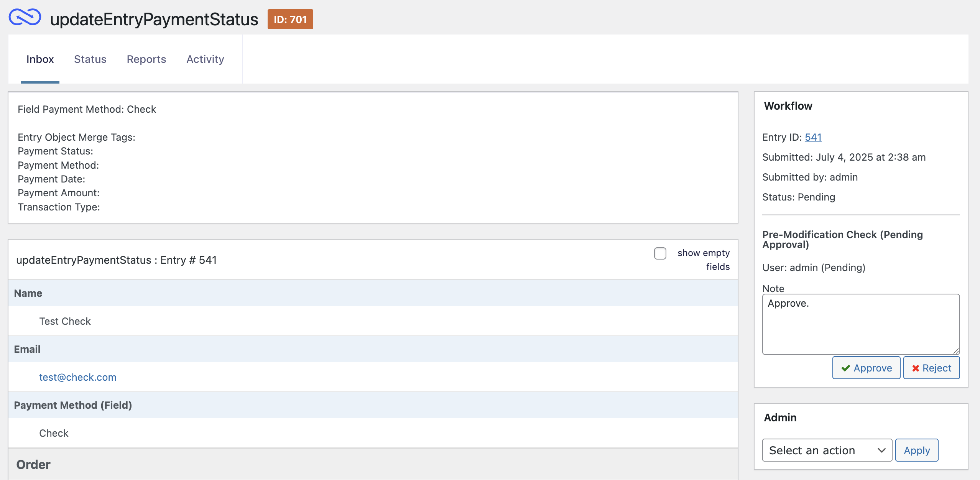Viewport: 980px width, 480px height.
Task: Go to the Reports tab
Action: click(146, 59)
